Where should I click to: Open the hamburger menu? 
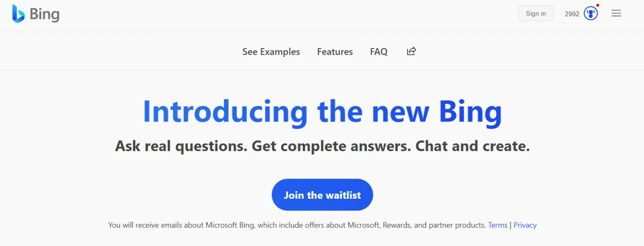pos(616,14)
